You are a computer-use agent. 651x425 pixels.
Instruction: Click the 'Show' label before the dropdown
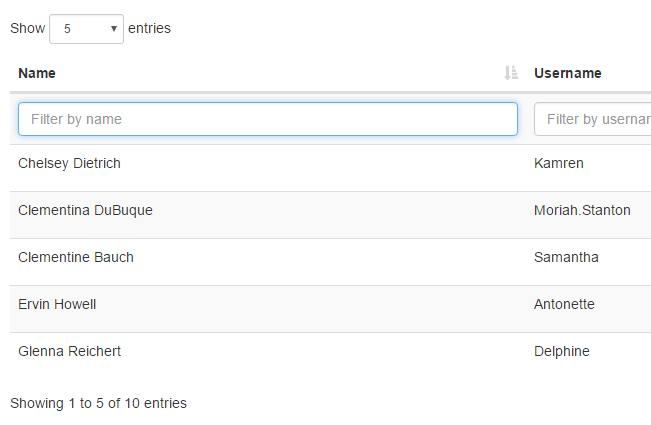click(27, 29)
